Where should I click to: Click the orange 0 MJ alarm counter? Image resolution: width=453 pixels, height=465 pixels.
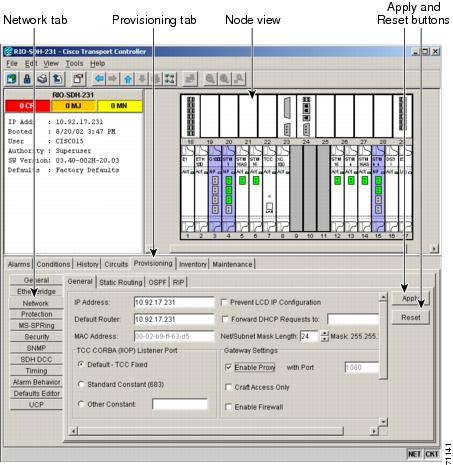point(73,106)
